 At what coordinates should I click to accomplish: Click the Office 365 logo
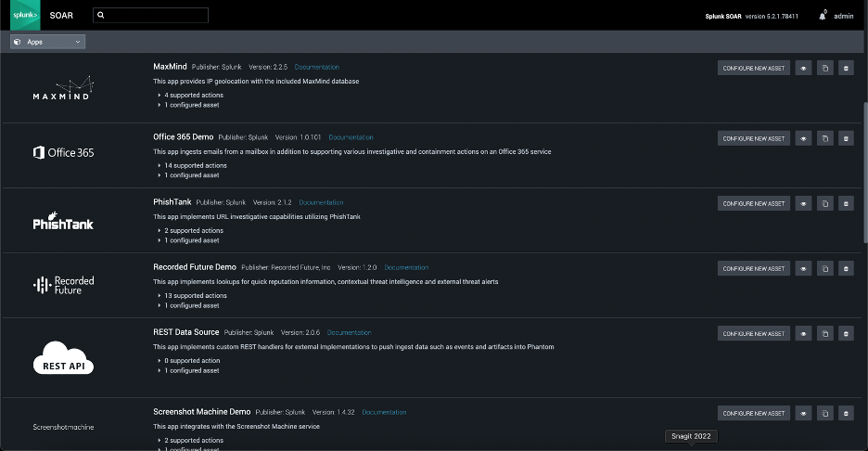coord(63,152)
